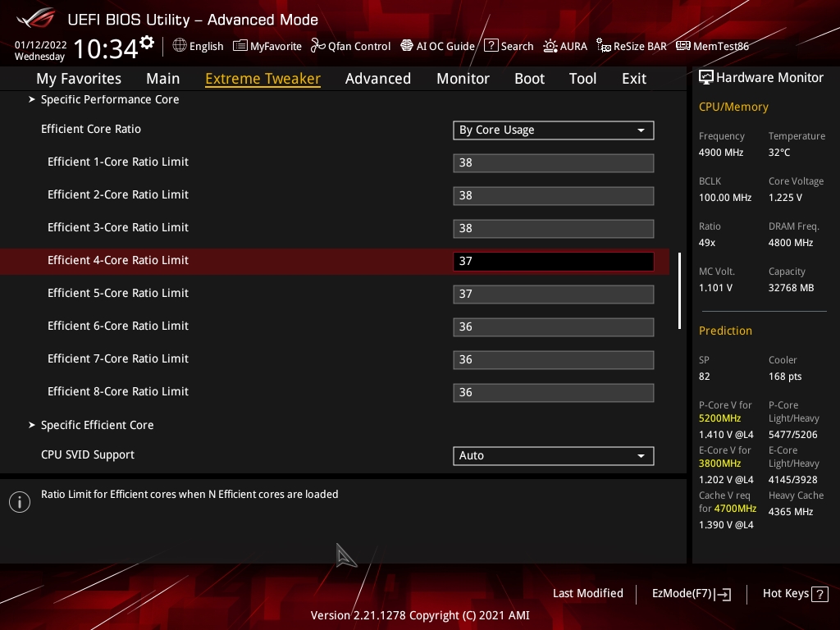Switch to the Advanced tab
Viewport: 840px width, 630px height.
click(377, 79)
